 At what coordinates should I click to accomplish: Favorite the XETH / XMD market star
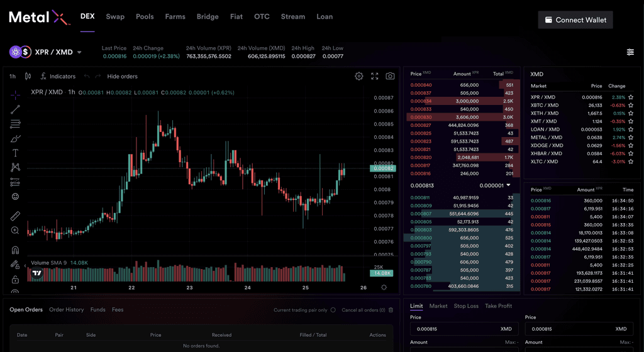(631, 113)
